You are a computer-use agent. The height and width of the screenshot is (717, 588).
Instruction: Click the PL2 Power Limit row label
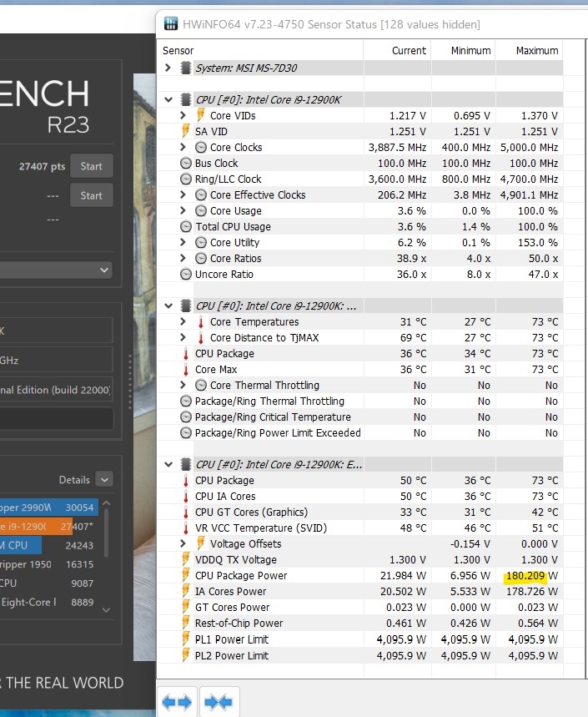232,655
